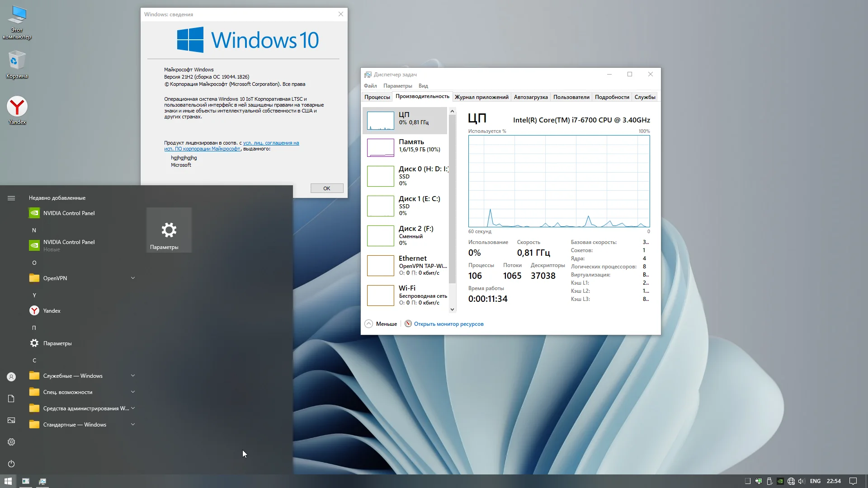Screen dimensions: 868x488
Task: Click the Параметры gear tile
Action: point(169,230)
